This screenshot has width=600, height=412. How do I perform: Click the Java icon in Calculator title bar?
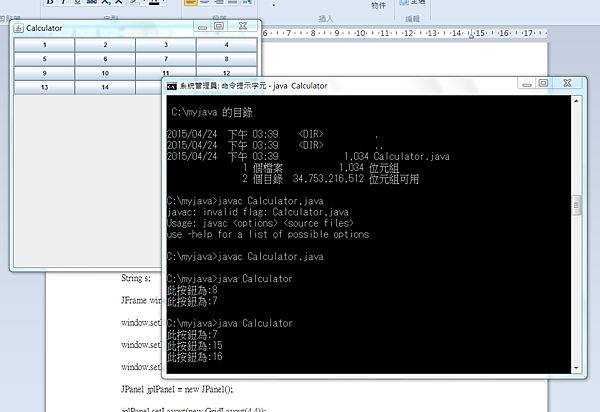(18, 28)
